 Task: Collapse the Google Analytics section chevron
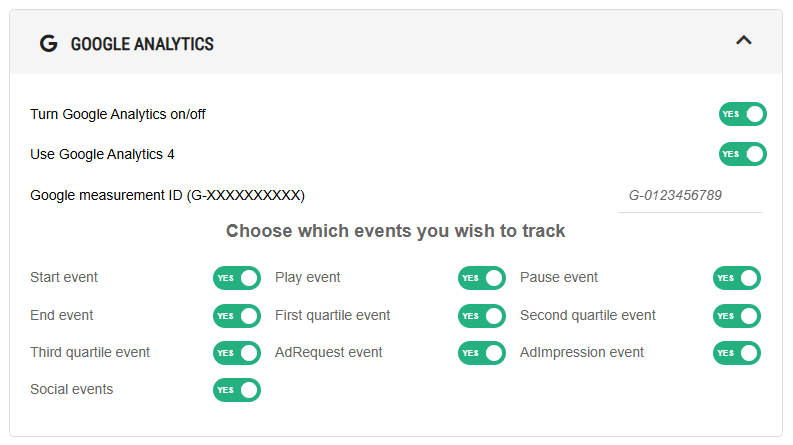pos(743,40)
